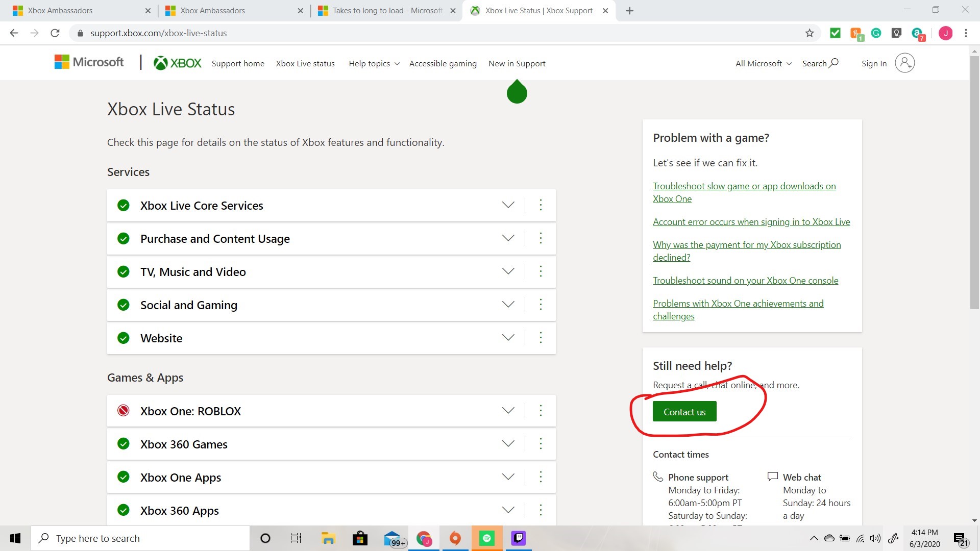Click the page vertical scrollbar

point(974,182)
